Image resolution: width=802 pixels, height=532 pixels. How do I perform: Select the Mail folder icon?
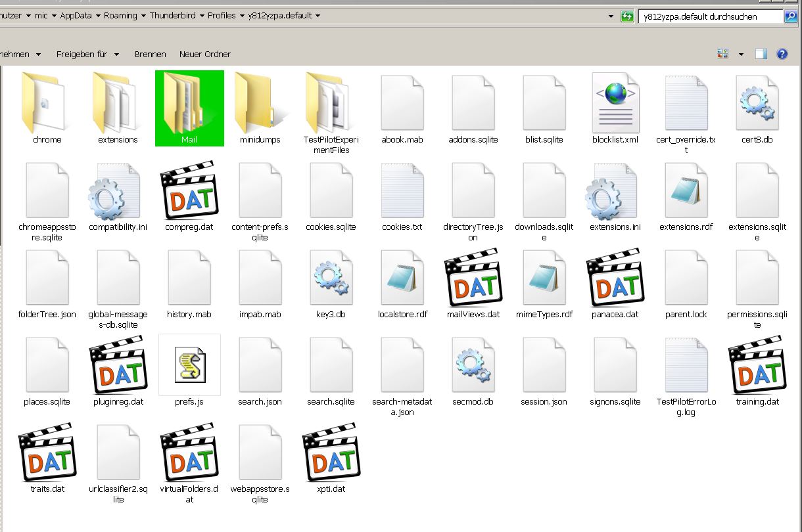[x=189, y=104]
